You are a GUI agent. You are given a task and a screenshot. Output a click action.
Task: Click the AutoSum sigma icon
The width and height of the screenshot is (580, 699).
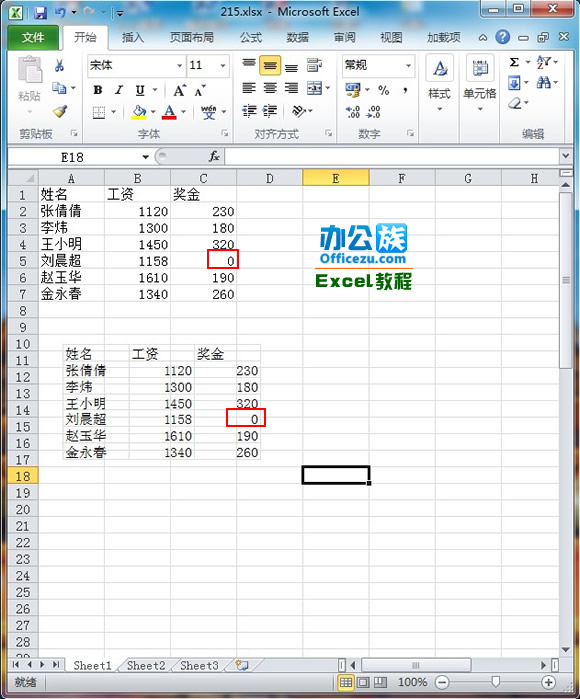pos(514,62)
